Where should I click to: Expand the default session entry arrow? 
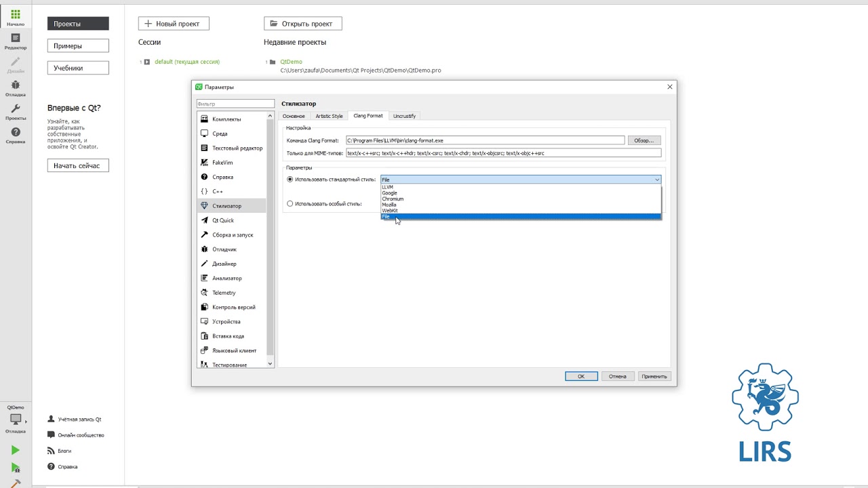(x=147, y=62)
